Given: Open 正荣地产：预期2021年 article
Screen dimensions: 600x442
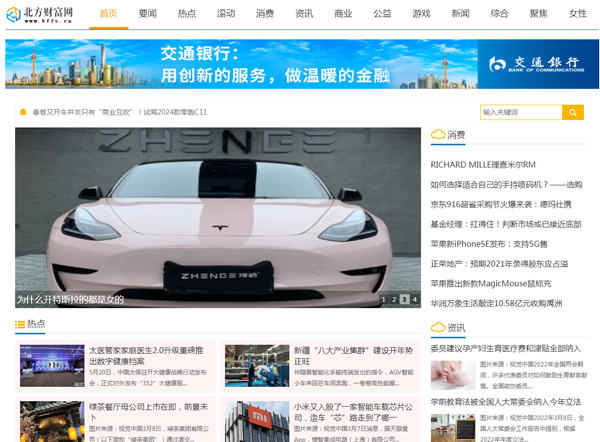Looking at the screenshot, I should [499, 264].
